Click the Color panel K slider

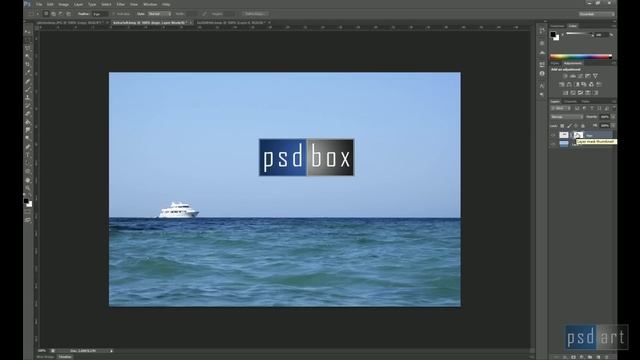[579, 34]
